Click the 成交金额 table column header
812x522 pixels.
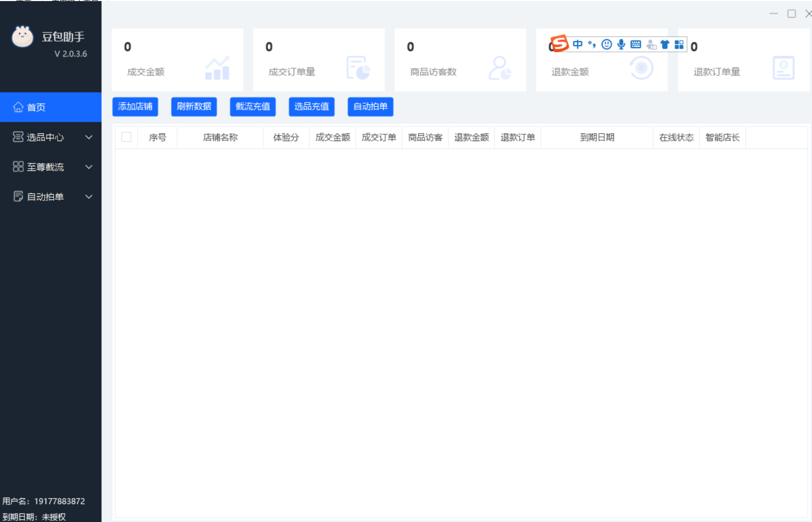(x=333, y=138)
